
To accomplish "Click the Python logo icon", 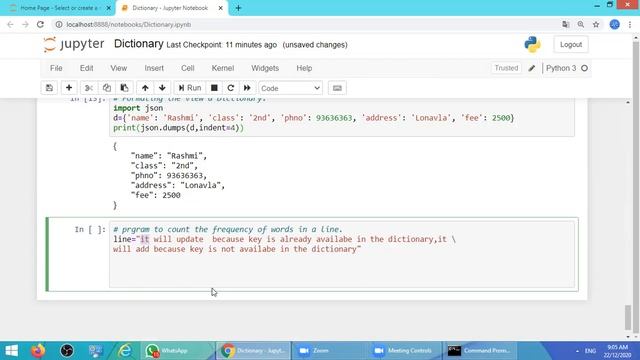I will pos(532,44).
